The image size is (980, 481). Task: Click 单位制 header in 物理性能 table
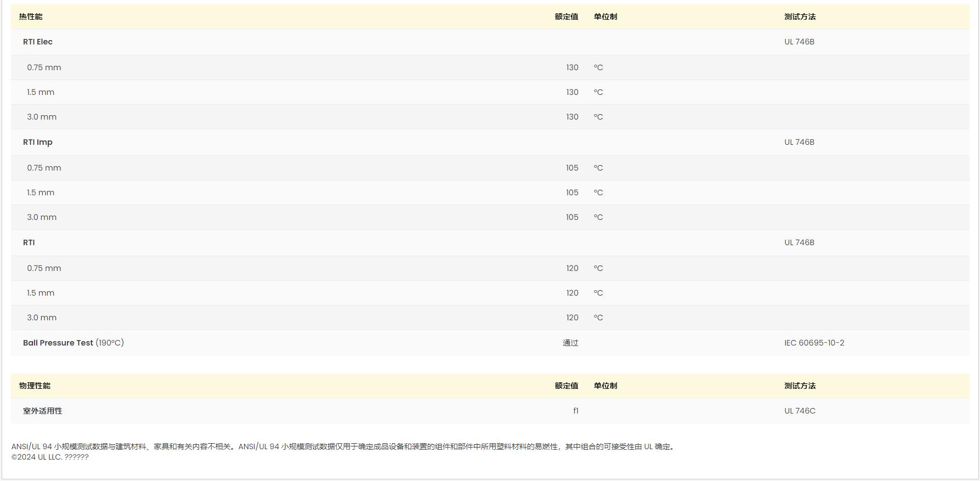click(605, 386)
